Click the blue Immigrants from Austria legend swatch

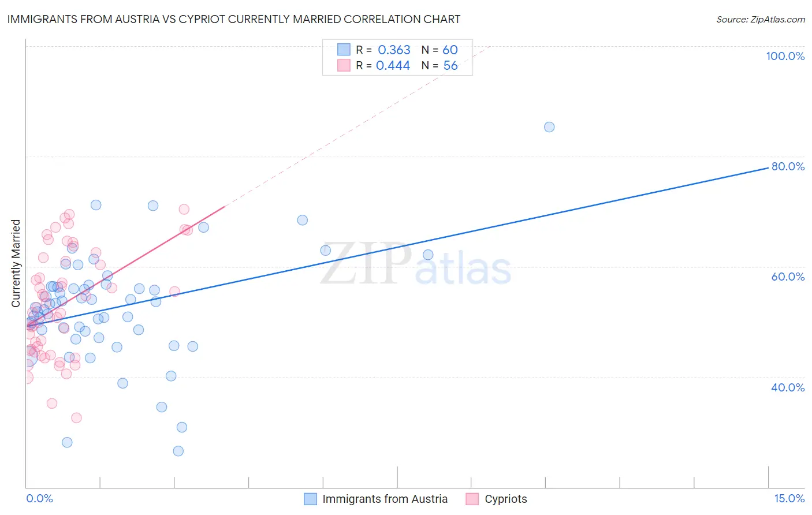tap(310, 499)
